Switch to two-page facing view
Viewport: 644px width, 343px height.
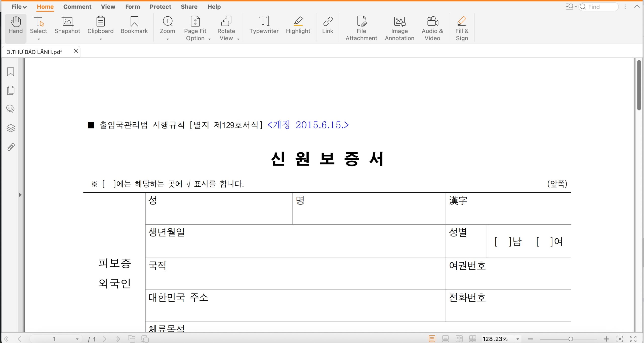tap(459, 339)
